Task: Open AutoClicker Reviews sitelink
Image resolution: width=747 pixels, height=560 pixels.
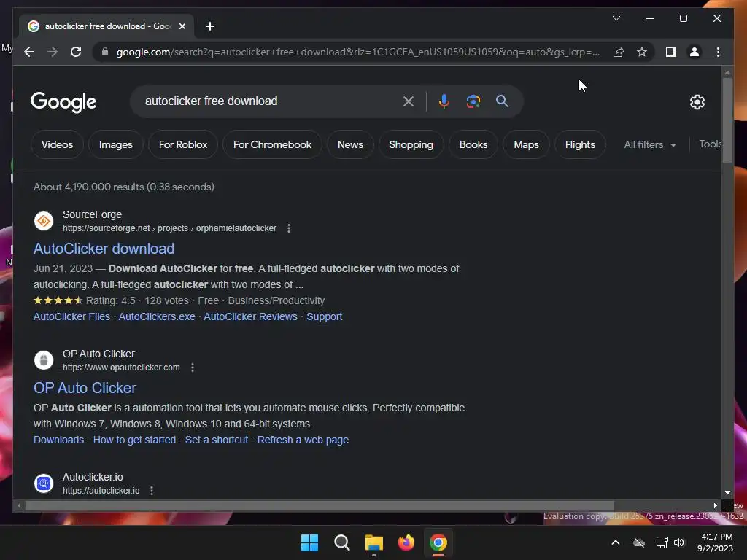Action: click(251, 316)
